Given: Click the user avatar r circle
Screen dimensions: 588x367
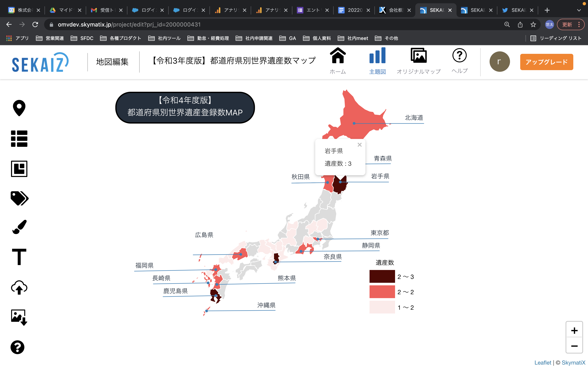Looking at the screenshot, I should click(499, 62).
